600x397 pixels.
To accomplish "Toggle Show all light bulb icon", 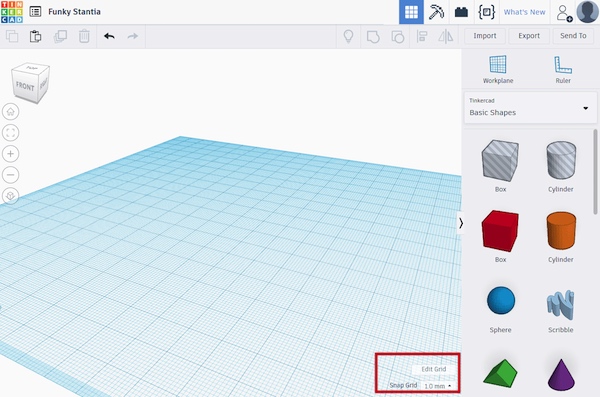I will coord(348,36).
